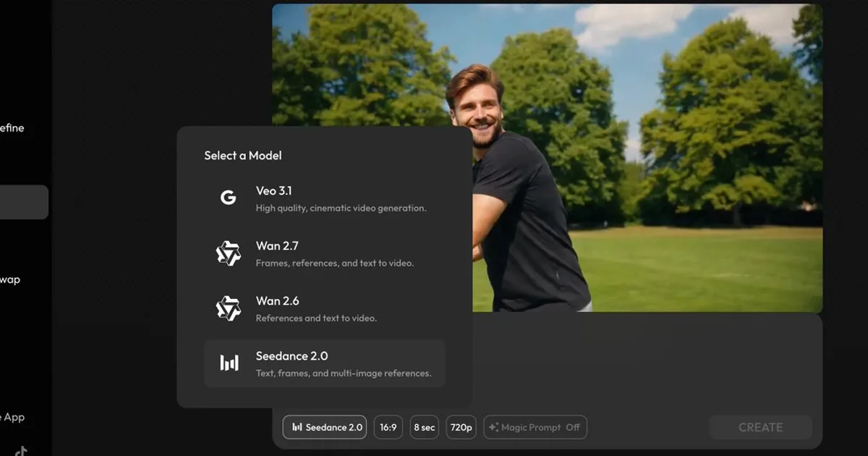Click 'Text, frames, and multi-image references.' text
Screen dimensions: 868x456
[x=344, y=373]
